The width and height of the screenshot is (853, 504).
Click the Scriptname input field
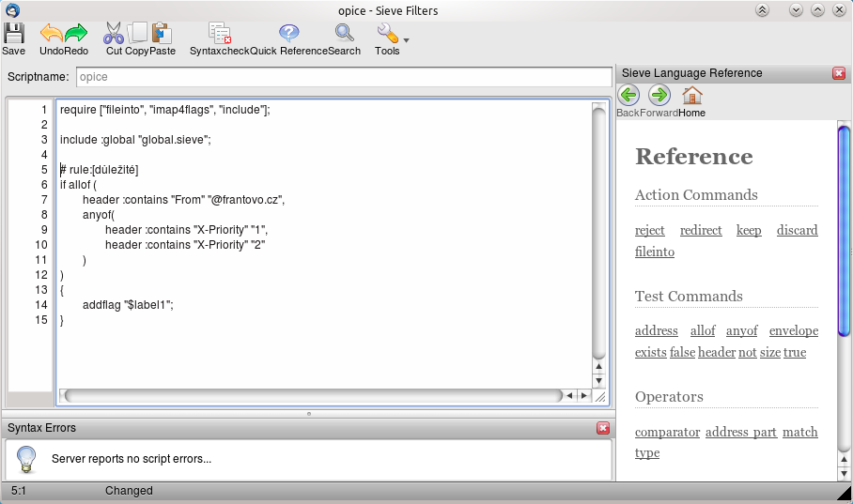(343, 77)
